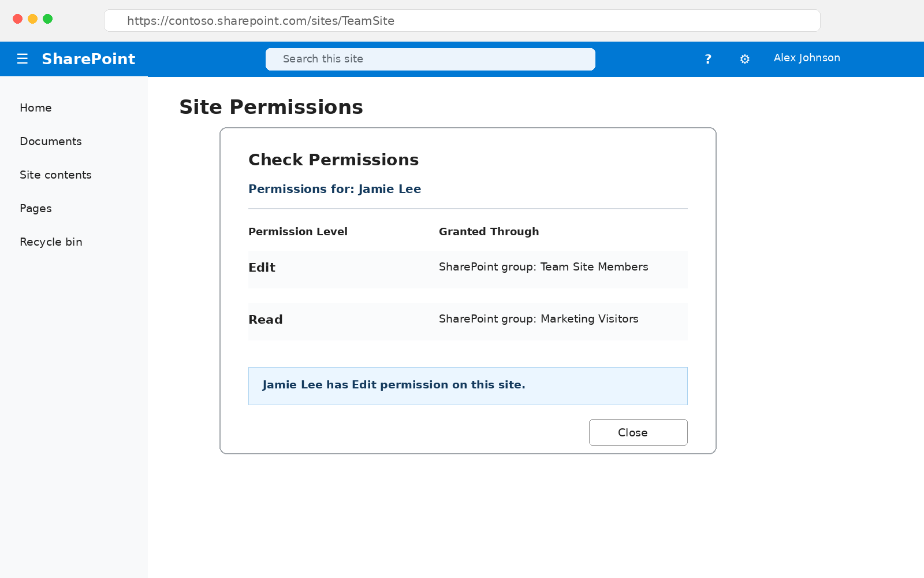Click 'SharePoint group: Marketing Visitors' text
Screen dimensions: 924x578
point(539,319)
